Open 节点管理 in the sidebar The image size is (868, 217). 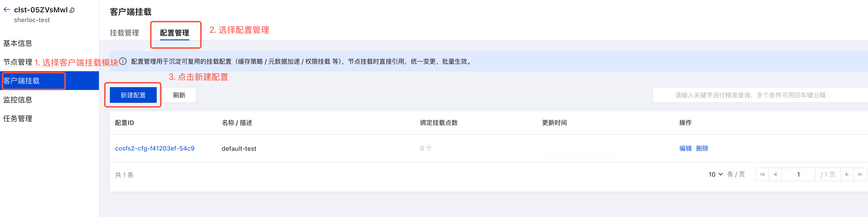(18, 62)
